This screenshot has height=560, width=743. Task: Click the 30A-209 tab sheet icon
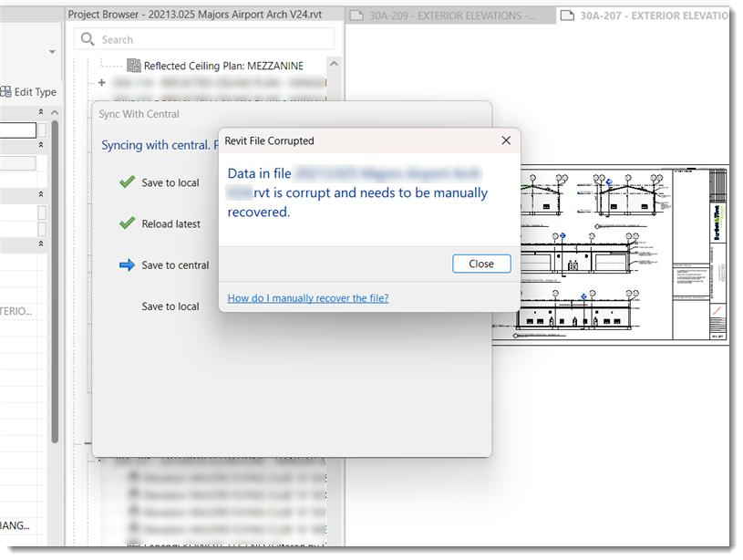pos(356,16)
